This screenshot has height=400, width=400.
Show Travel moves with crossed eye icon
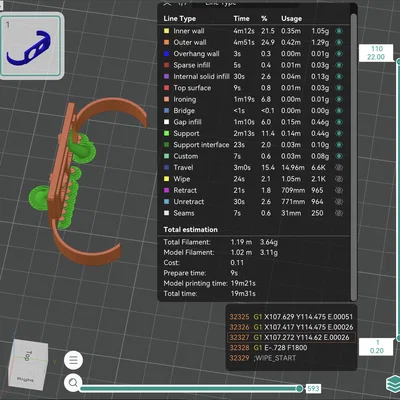[x=339, y=167]
